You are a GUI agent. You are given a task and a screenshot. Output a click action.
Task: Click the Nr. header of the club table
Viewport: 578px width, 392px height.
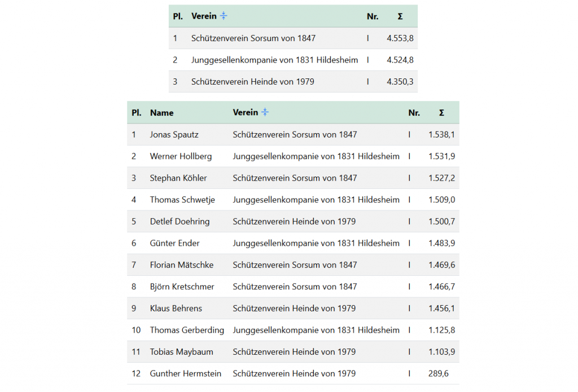(x=373, y=16)
